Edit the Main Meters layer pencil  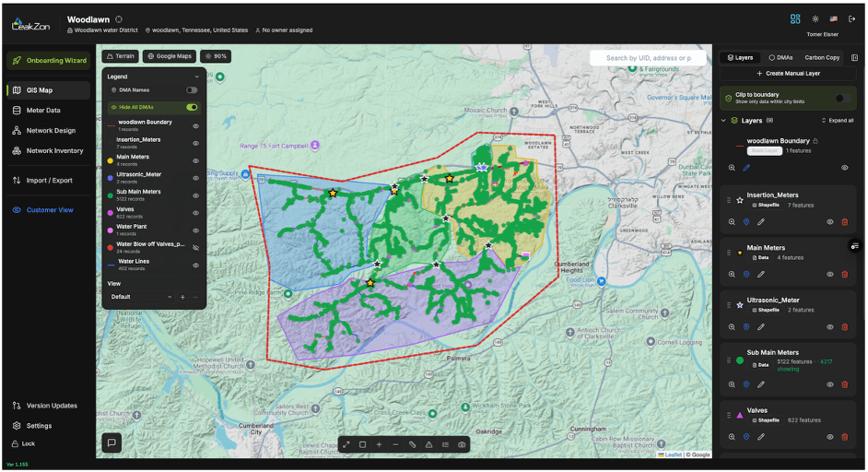761,274
